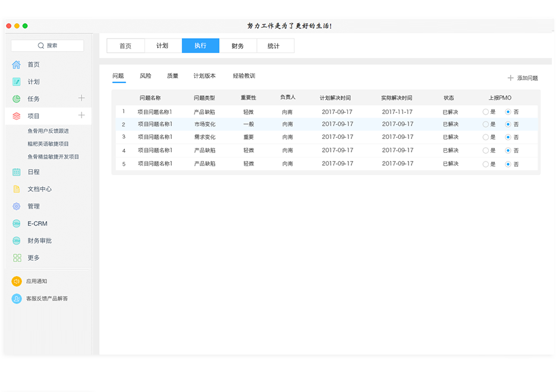Go to 首页 in the sidebar
This screenshot has width=559, height=392.
point(33,65)
